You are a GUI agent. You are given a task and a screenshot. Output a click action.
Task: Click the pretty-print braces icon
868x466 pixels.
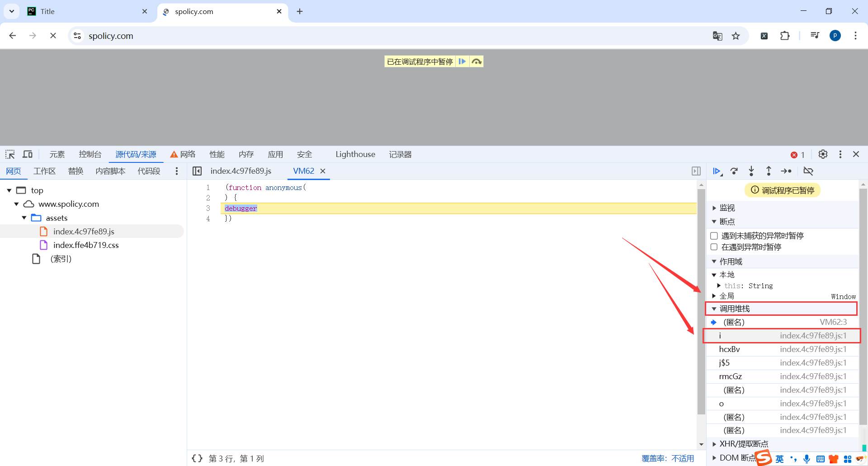[x=197, y=458]
